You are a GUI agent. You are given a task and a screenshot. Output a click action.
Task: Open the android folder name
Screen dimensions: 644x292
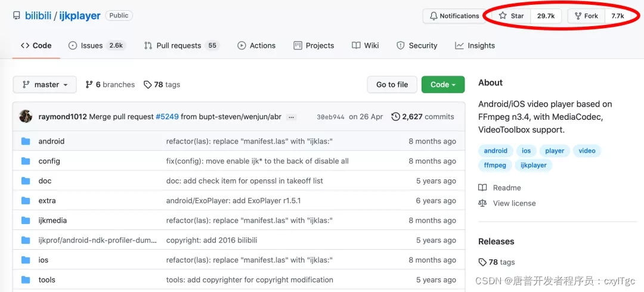51,141
